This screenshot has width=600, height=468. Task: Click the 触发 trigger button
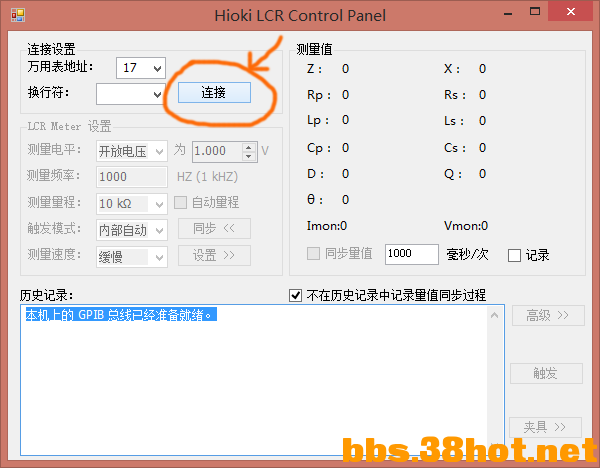(x=546, y=373)
